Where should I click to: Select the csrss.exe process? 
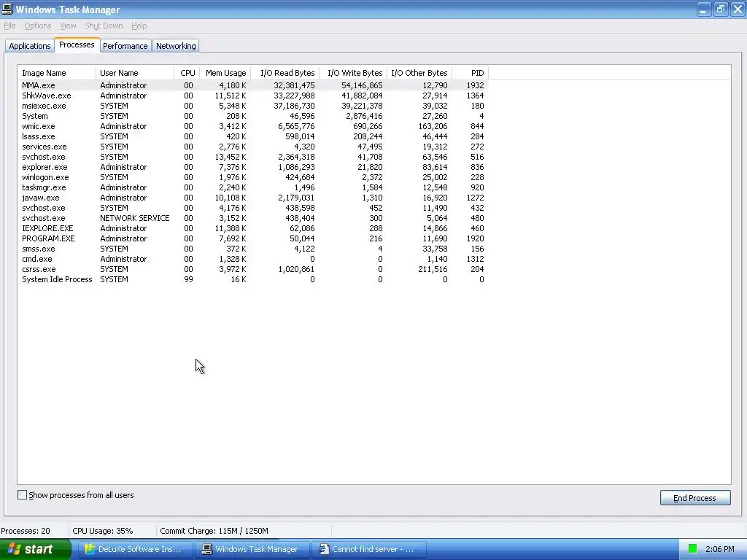click(x=253, y=270)
